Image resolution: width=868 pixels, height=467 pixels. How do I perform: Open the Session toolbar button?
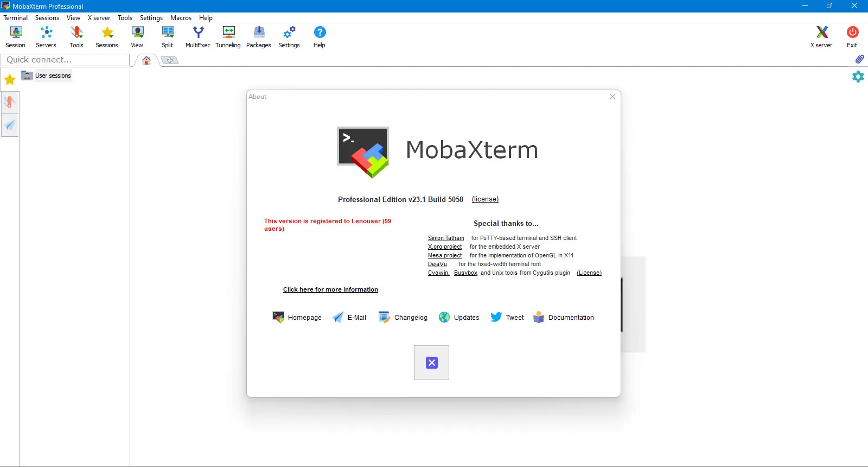(16, 37)
